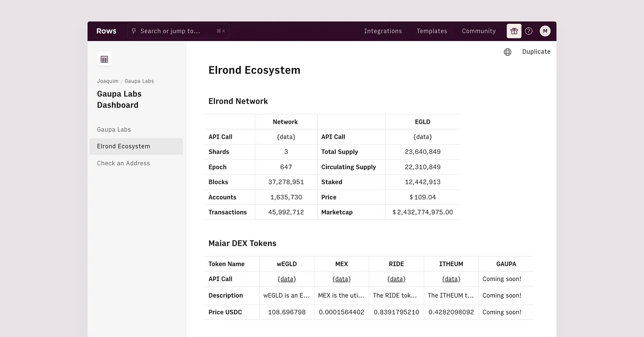Screen dimensions: 644x337
Task: Click the Rows logo
Action: 106,31
